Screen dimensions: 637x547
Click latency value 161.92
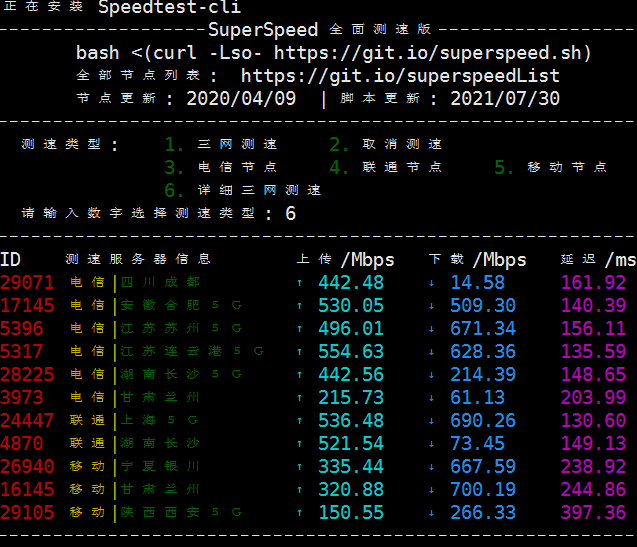click(x=593, y=282)
